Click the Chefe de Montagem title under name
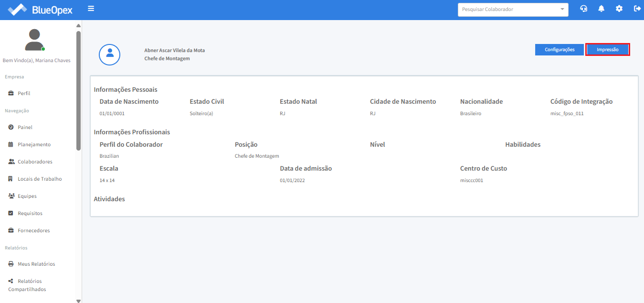 [x=167, y=58]
